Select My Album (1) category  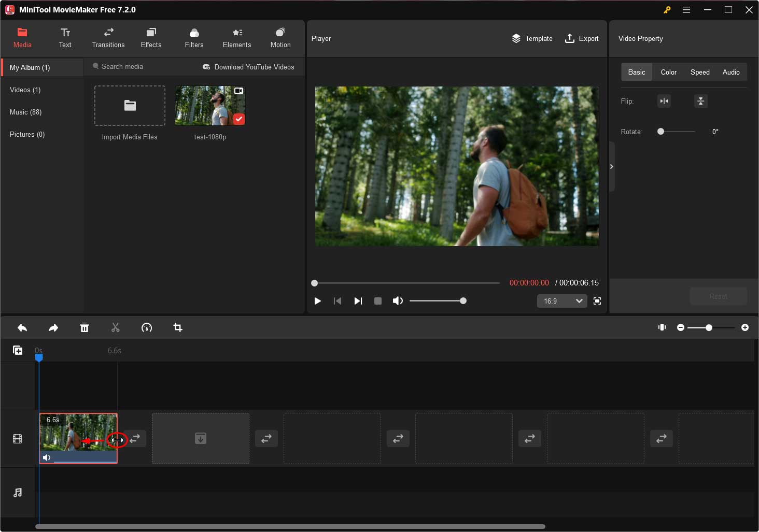click(x=42, y=67)
